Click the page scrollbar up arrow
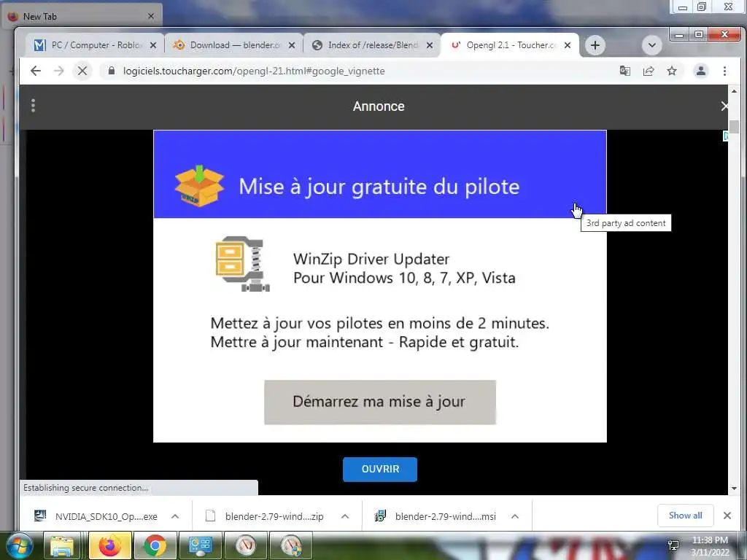This screenshot has height=560, width=747. pyautogui.click(x=734, y=91)
